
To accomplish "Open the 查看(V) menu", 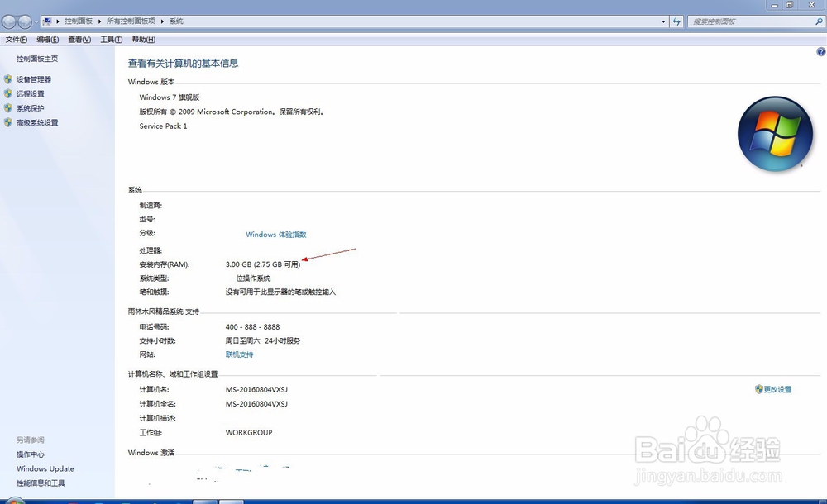I will pos(79,40).
